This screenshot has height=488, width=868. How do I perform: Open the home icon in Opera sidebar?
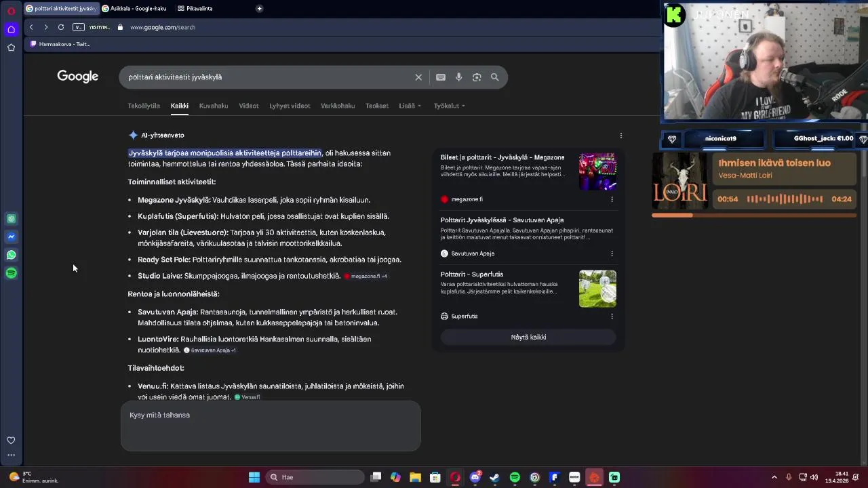[11, 29]
